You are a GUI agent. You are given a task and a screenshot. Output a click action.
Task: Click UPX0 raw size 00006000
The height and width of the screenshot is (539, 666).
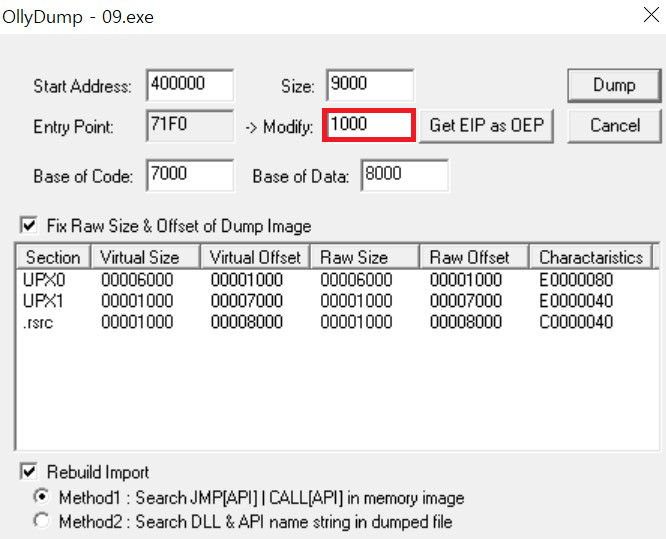coord(356,280)
